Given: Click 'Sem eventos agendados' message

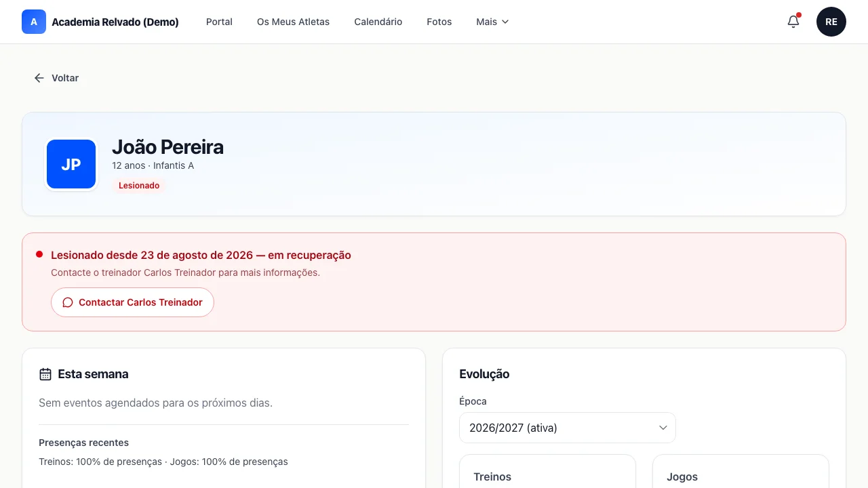Looking at the screenshot, I should click(155, 403).
